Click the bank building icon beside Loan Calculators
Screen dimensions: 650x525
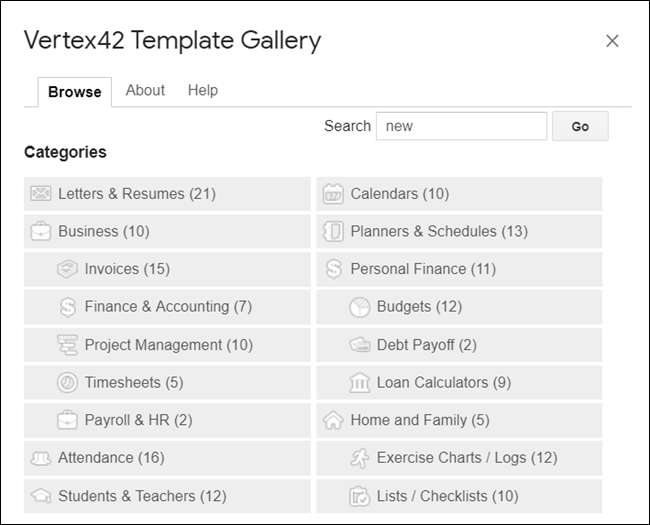point(360,383)
